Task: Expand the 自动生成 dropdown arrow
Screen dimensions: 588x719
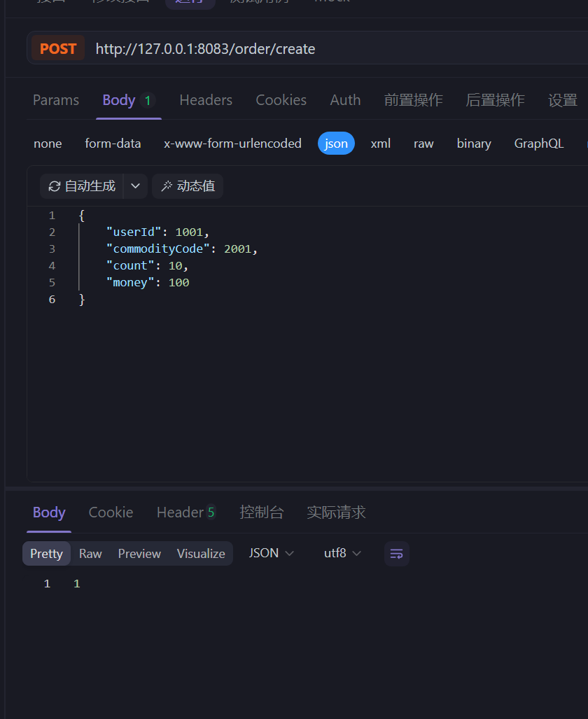Action: [x=135, y=186]
